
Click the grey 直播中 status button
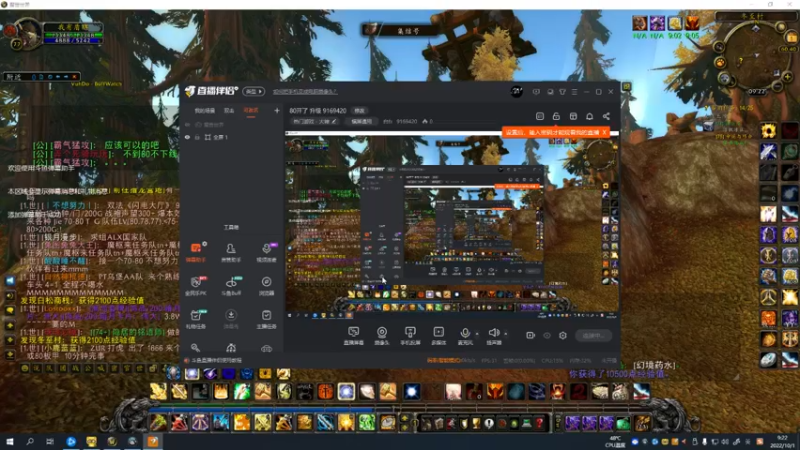coord(593,335)
